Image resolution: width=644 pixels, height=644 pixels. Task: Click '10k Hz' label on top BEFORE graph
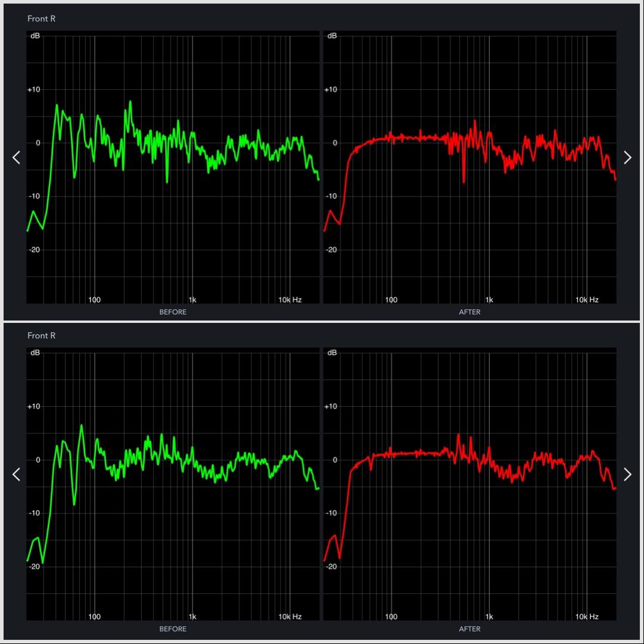pyautogui.click(x=290, y=300)
